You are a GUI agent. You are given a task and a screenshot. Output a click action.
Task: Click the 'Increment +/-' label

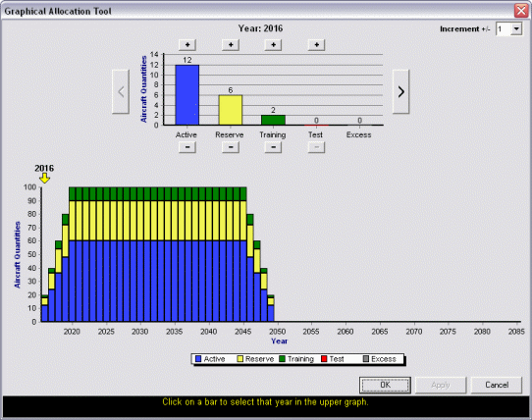pos(465,29)
